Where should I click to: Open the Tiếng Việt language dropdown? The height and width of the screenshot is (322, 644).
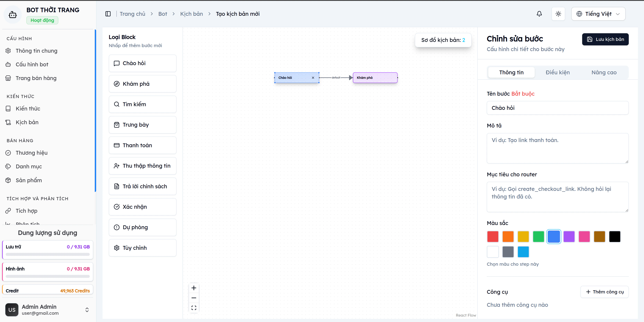pos(598,14)
